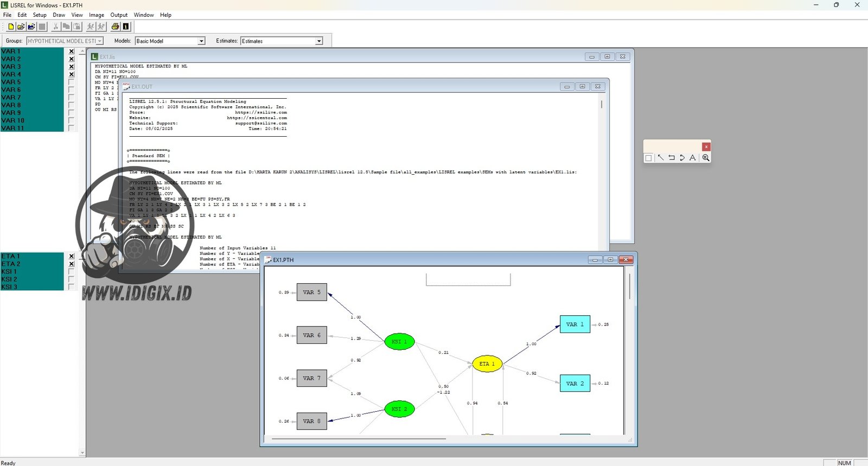Uncheck the VAR 4 Y-variable checkbox

coord(71,74)
